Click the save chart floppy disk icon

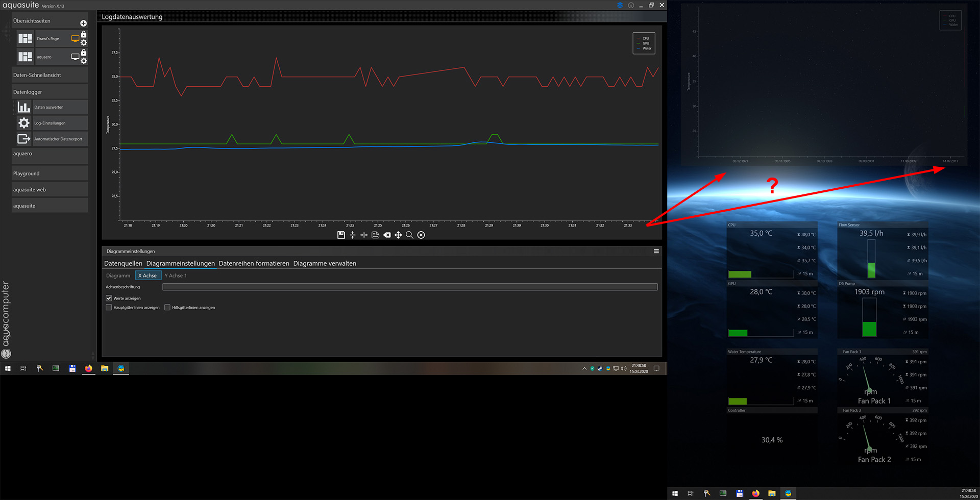pos(341,235)
